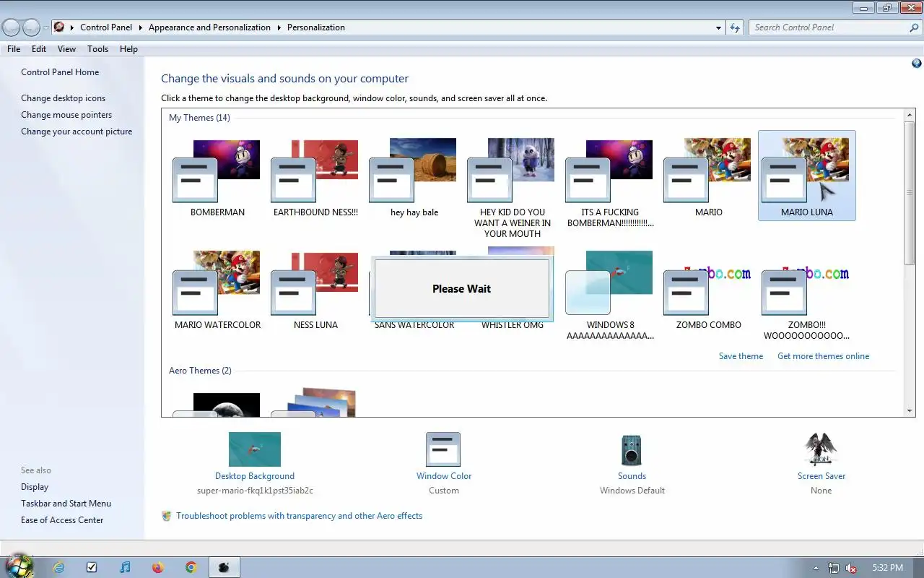924x578 pixels.
Task: Click the clock showing 5:32 PM
Action: pyautogui.click(x=887, y=568)
